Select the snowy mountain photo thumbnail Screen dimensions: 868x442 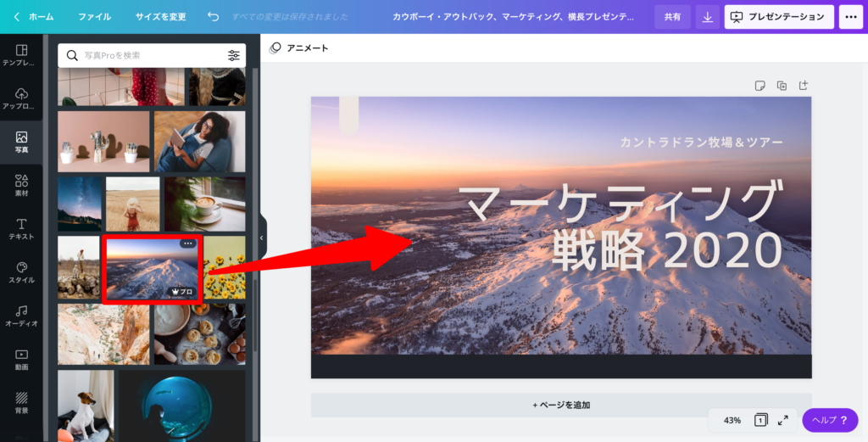point(153,269)
